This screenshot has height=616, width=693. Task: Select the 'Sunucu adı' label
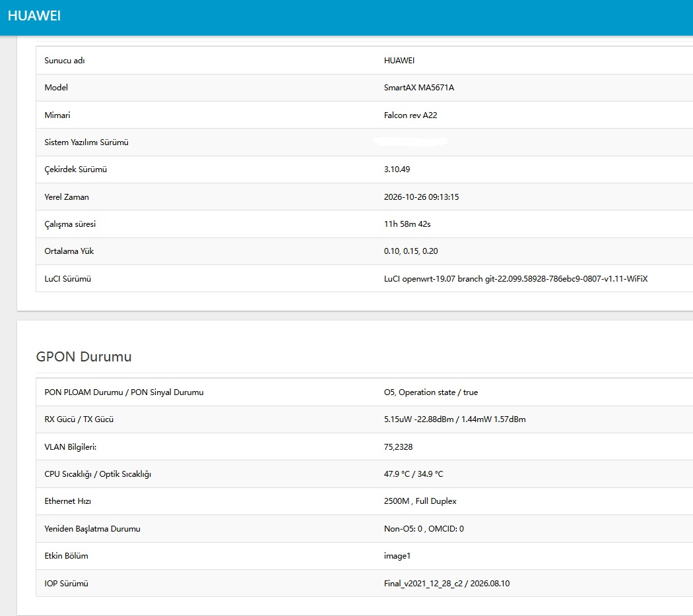pyautogui.click(x=65, y=61)
